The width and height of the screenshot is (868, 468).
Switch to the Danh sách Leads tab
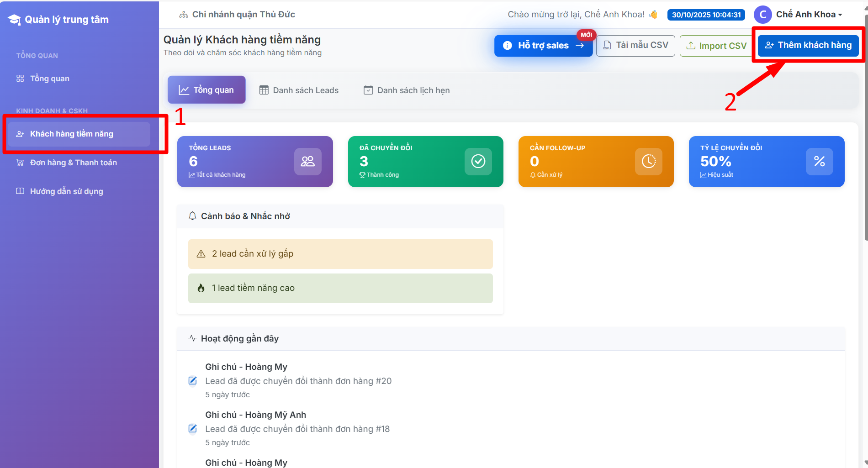(299, 90)
